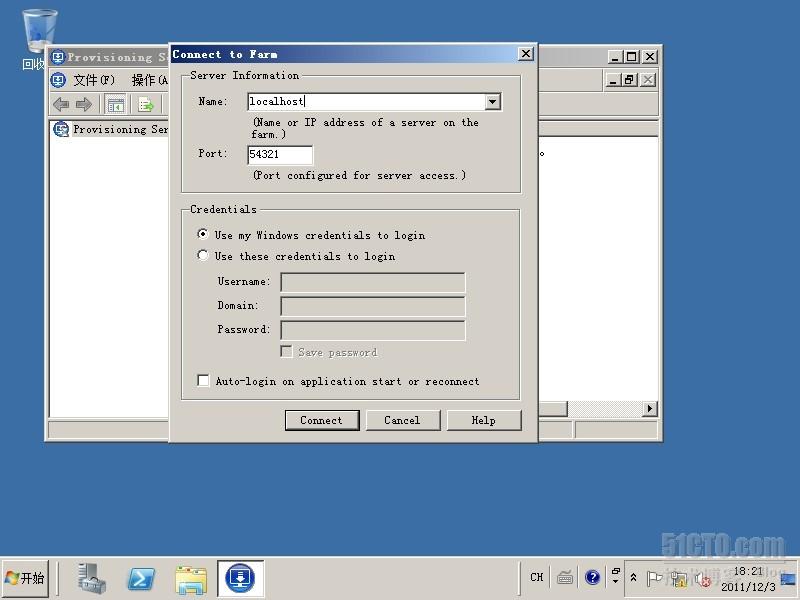Click the Provisioning Services Console taskbar button
This screenshot has width=800, height=600.
[240, 578]
